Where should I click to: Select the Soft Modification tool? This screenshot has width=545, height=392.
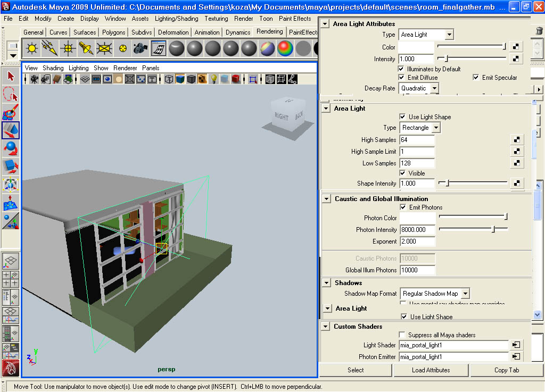[11, 203]
